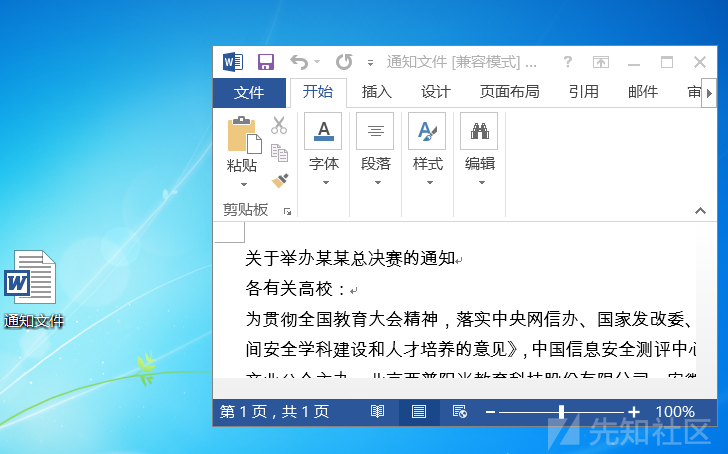728x454 pixels.
Task: Select the Format Painter brush
Action: tap(280, 180)
